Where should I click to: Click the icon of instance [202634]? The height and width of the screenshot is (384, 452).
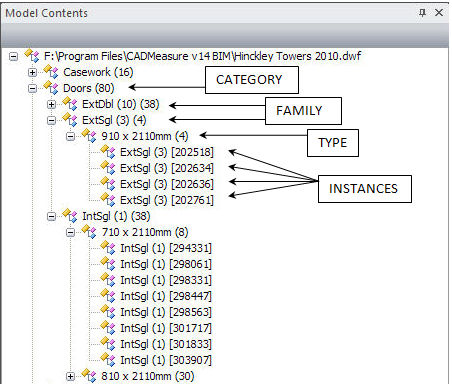[108, 167]
